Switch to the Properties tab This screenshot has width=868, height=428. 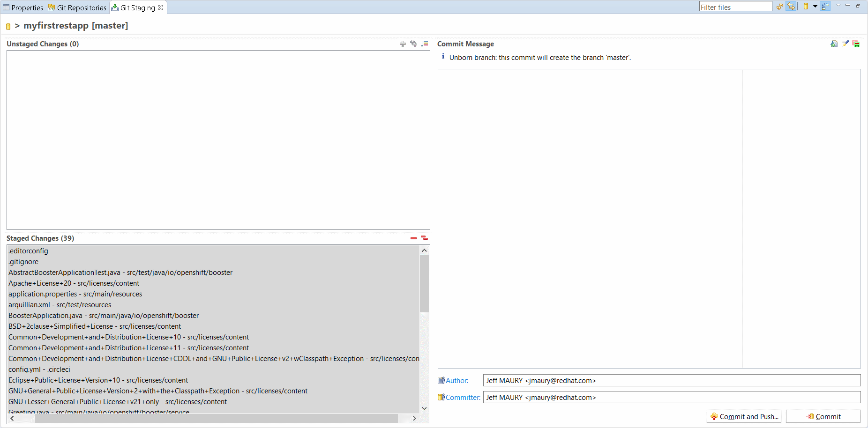click(23, 7)
